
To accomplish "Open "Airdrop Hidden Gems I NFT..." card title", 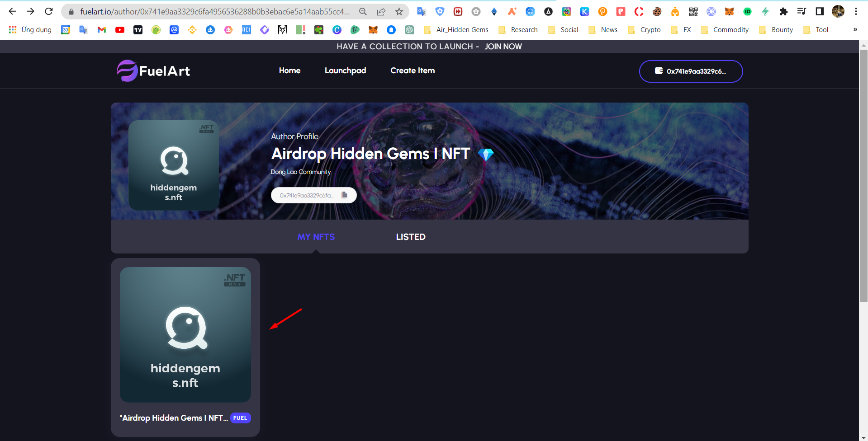I will coord(173,418).
